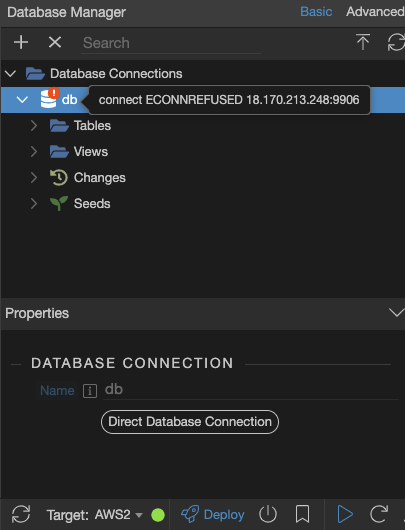The image size is (405, 530).
Task: Switch to the Advanced tab
Action: click(x=375, y=12)
